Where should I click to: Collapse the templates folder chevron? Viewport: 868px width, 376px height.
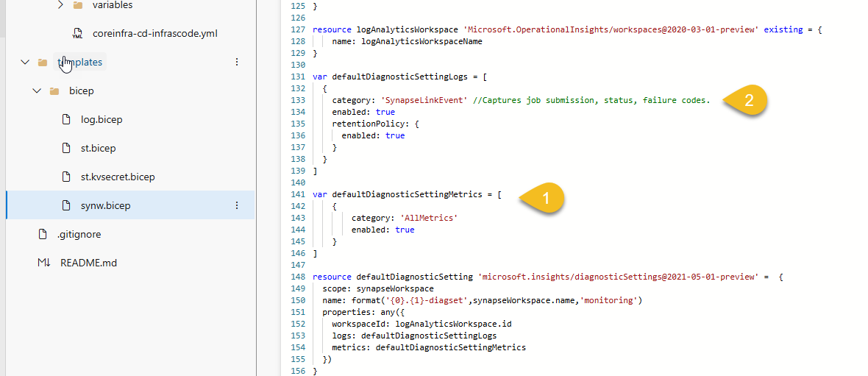tap(24, 62)
